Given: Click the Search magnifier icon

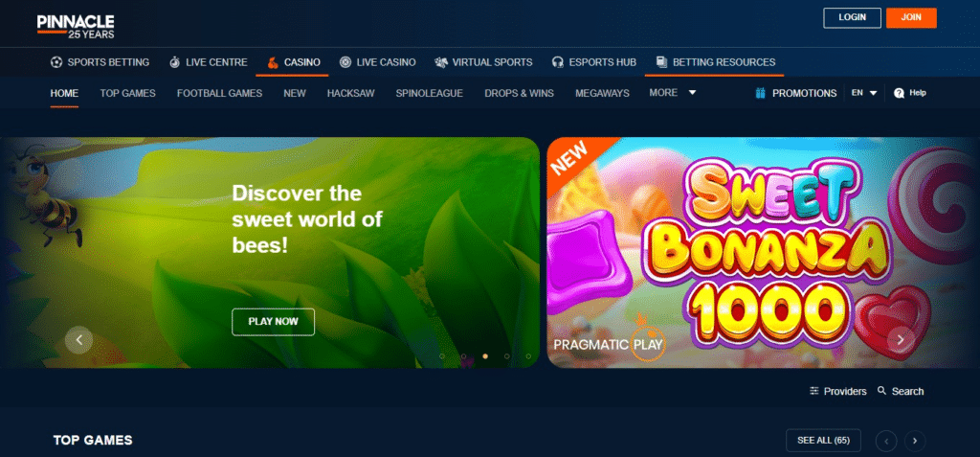Looking at the screenshot, I should point(881,391).
